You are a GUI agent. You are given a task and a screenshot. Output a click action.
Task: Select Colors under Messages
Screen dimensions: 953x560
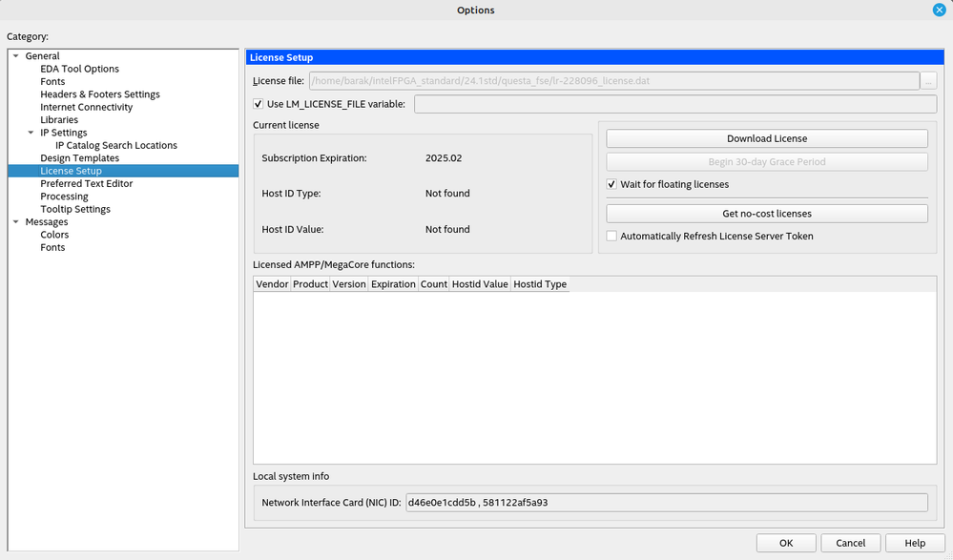click(54, 235)
